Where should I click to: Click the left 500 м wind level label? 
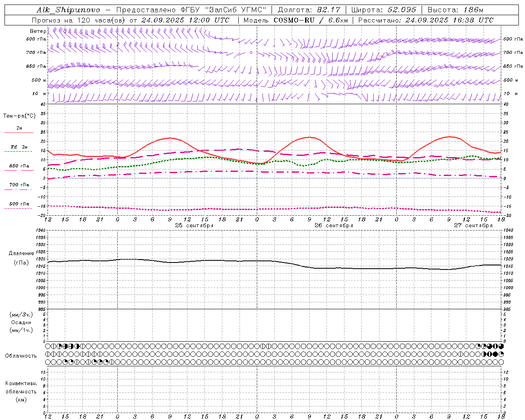[x=39, y=80]
